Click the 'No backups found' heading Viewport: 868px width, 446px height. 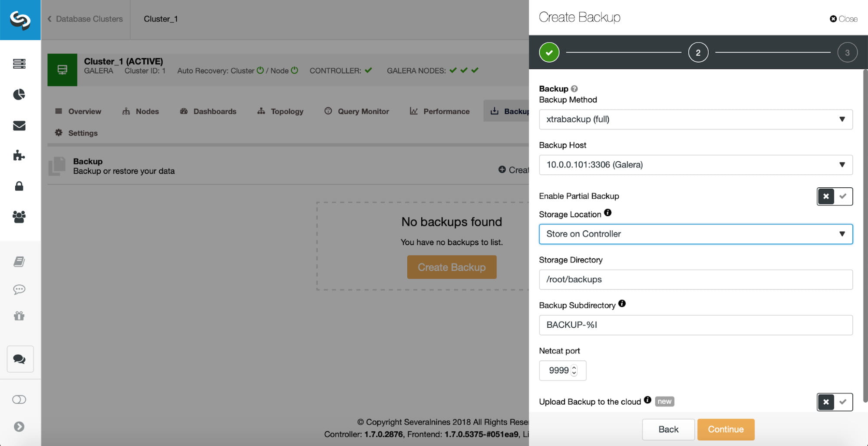[x=452, y=222]
